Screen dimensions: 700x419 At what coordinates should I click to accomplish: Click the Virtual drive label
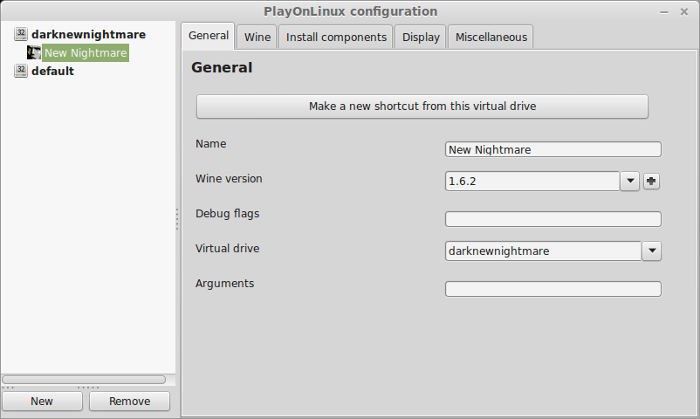pos(227,248)
